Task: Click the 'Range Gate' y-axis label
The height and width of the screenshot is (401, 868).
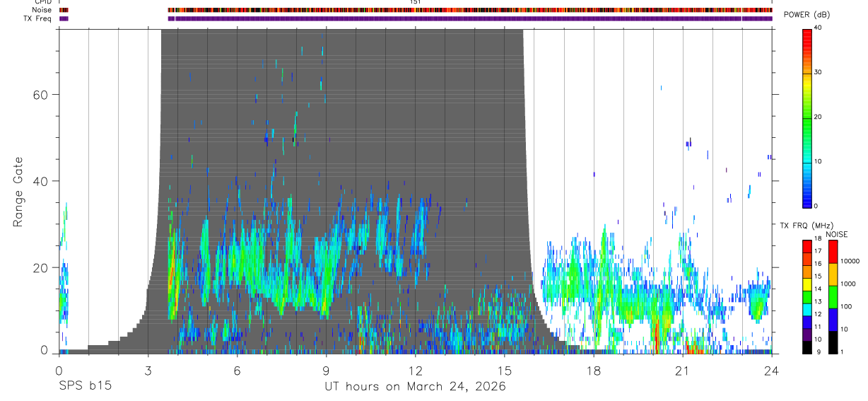Action: tap(18, 192)
